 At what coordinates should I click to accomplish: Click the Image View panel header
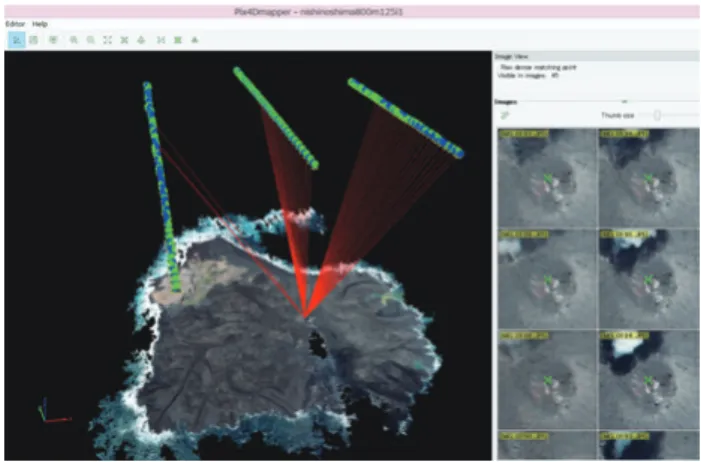pos(596,56)
